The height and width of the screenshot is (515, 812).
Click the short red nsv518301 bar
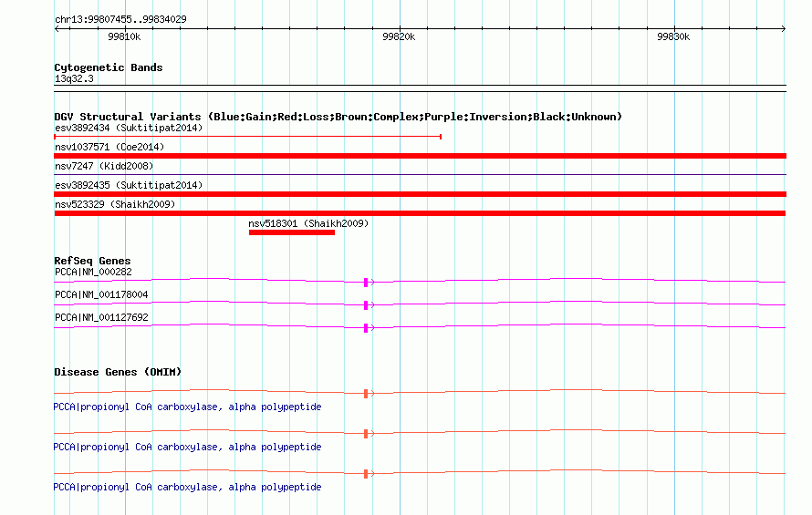coord(292,232)
